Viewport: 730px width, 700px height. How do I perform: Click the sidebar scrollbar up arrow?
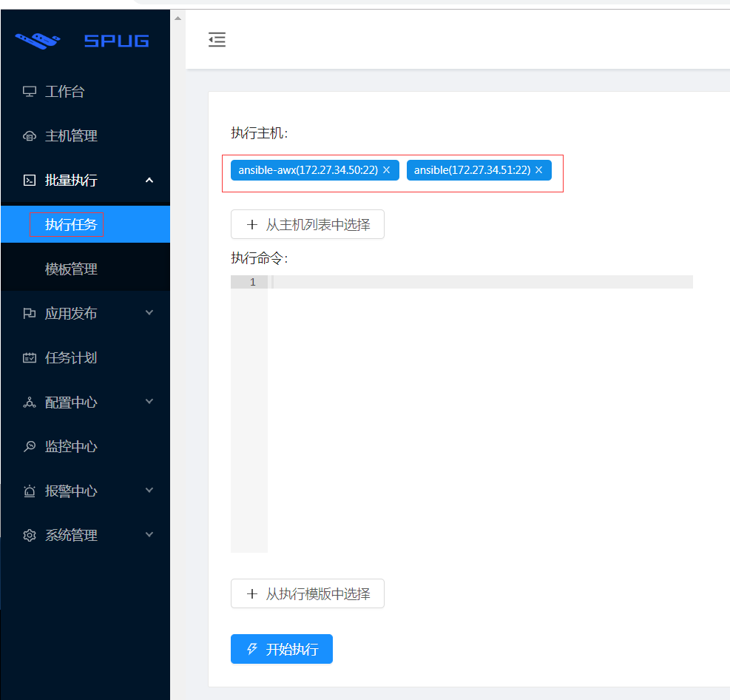click(178, 18)
